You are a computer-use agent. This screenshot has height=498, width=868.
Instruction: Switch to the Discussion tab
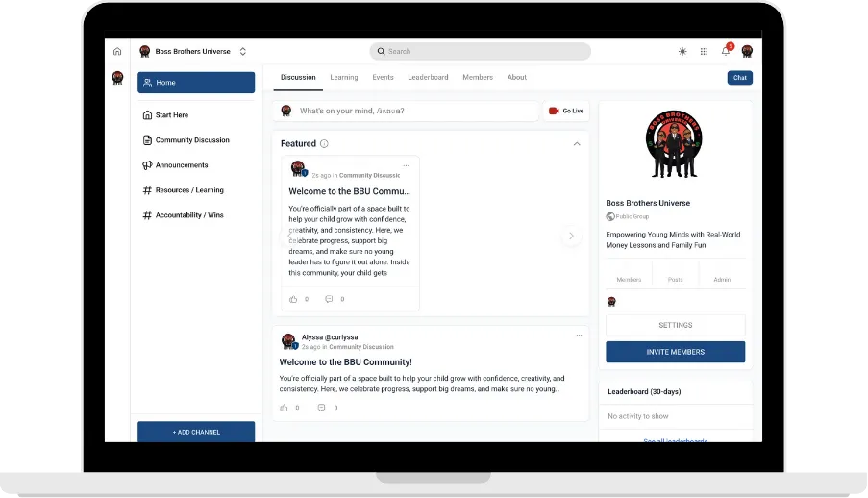tap(298, 78)
